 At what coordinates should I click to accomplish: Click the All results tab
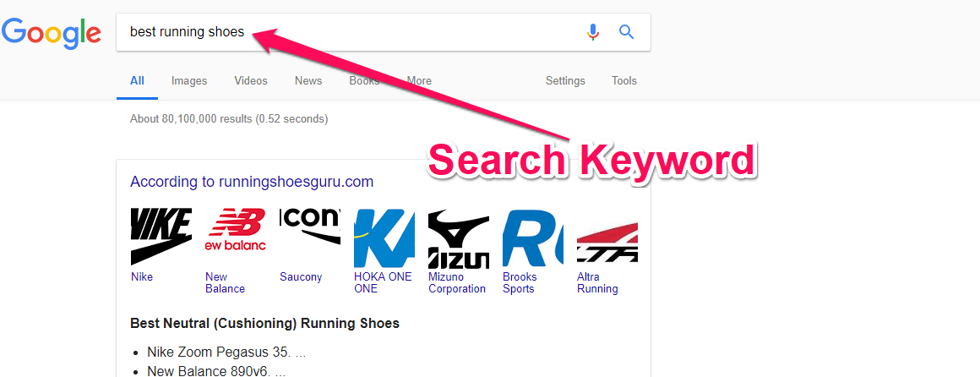(x=137, y=80)
